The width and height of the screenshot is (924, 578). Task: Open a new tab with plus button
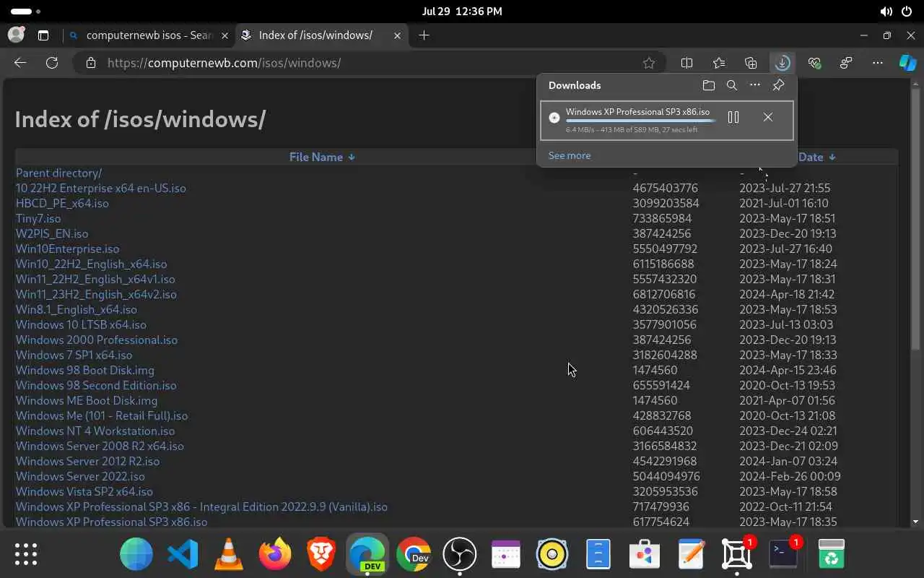[x=424, y=35]
